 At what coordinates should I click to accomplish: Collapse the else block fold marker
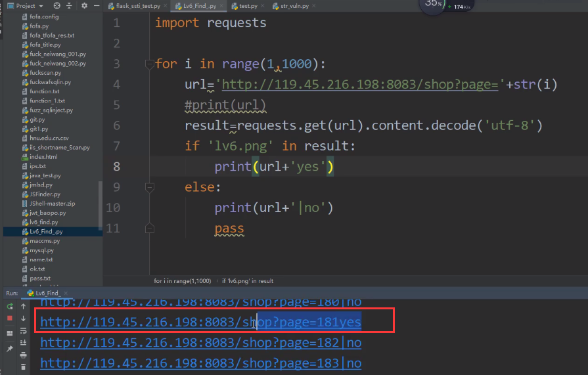[149, 188]
